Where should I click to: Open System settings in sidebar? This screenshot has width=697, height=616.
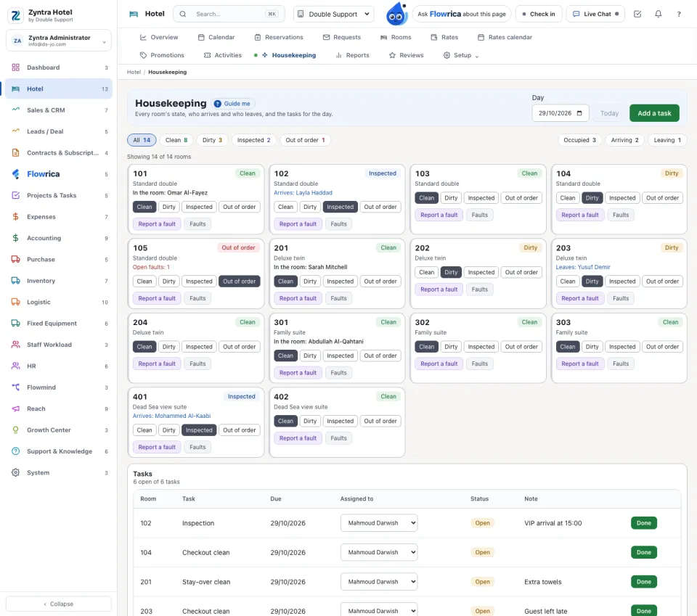pos(59,472)
